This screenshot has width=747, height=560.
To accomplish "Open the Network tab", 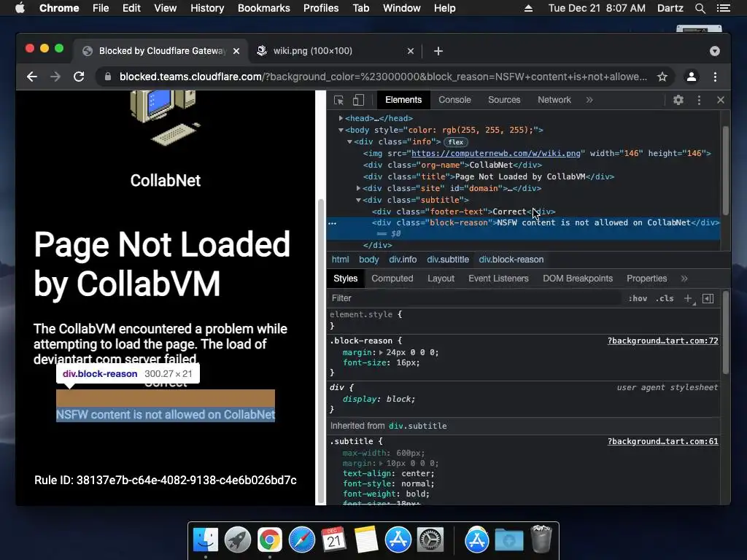I will click(554, 100).
